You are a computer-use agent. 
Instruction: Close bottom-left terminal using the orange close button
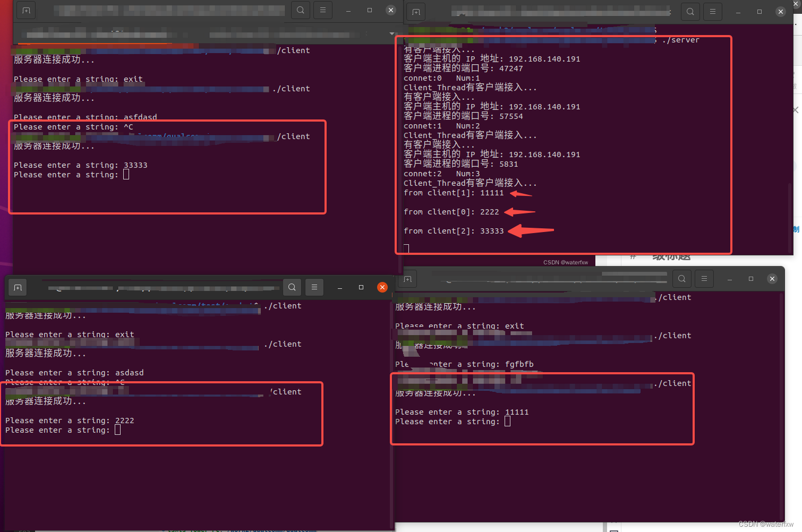point(382,287)
